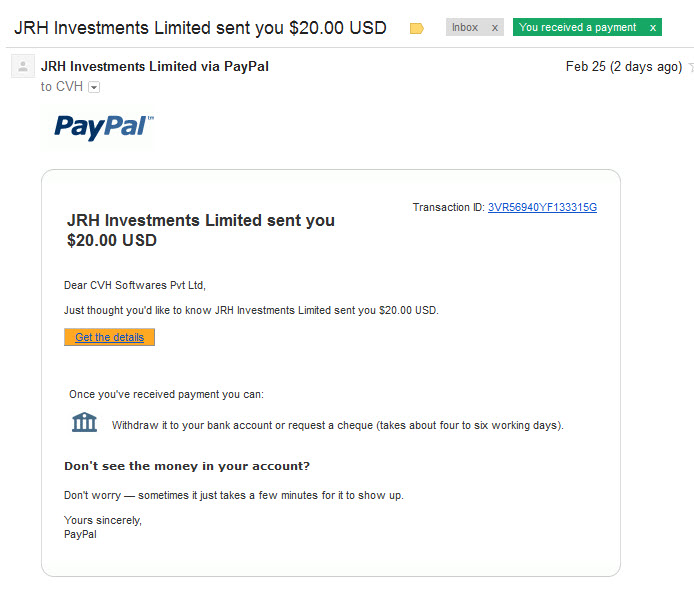Open the "You received a payment" label

pos(577,27)
